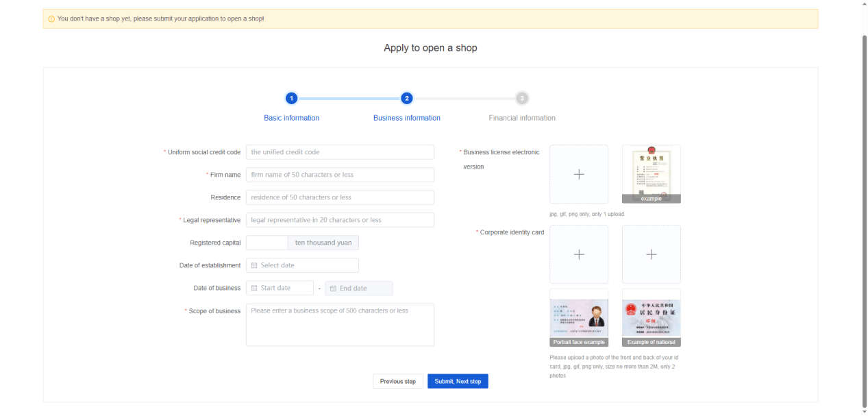Click Submit, Next step button
868x416 pixels.
click(x=458, y=381)
